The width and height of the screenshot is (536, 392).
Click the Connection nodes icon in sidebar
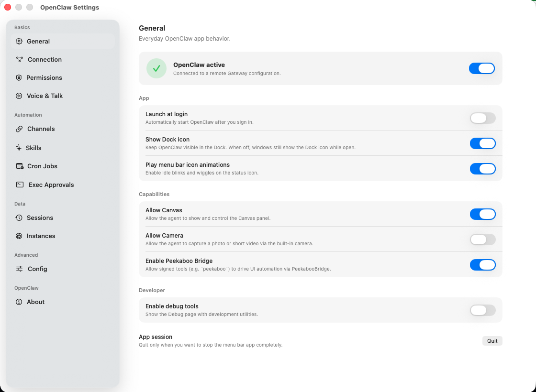pos(20,59)
